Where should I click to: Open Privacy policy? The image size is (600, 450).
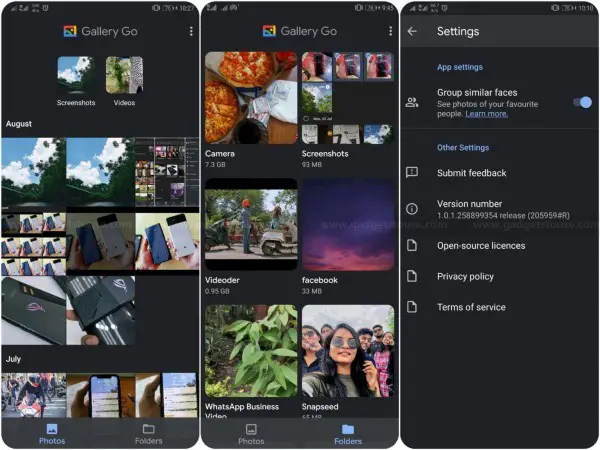(500, 276)
